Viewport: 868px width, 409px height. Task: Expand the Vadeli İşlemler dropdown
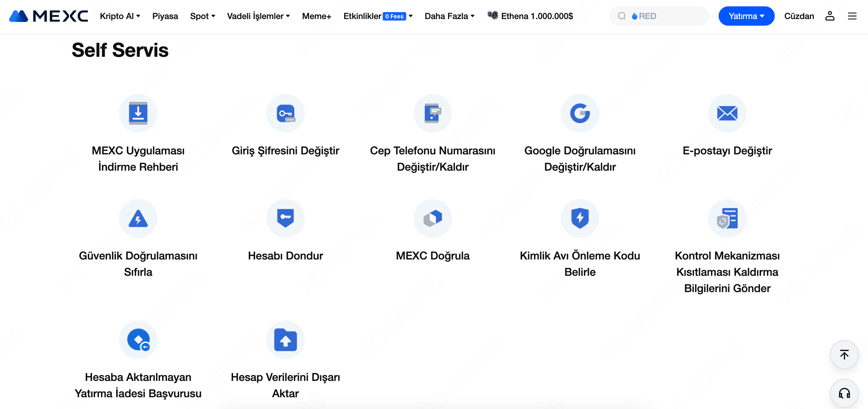(258, 16)
